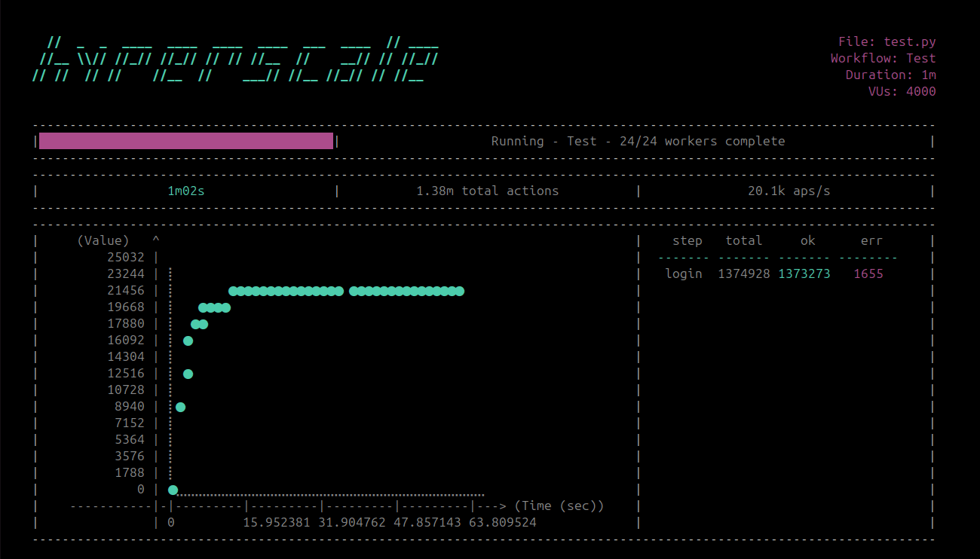The height and width of the screenshot is (559, 980).
Task: Click the pink progress bar
Action: coord(185,140)
